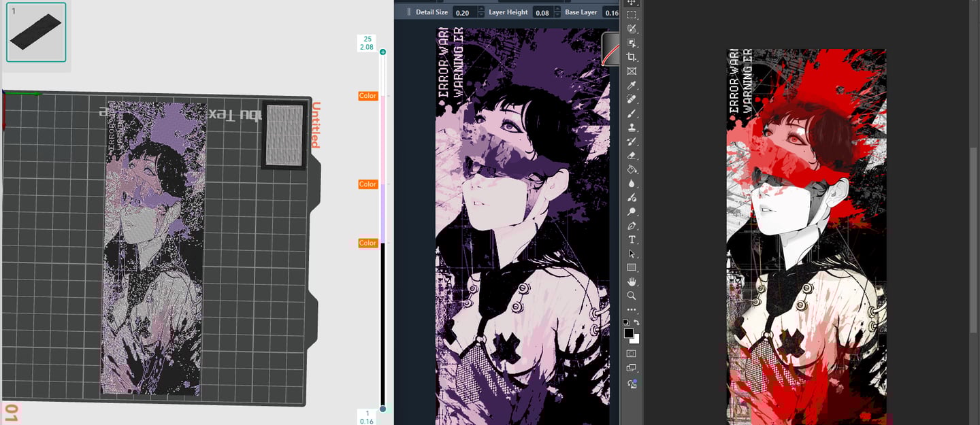Viewport: 980px width, 425px height.
Task: Select the Zoom tool
Action: click(x=632, y=296)
